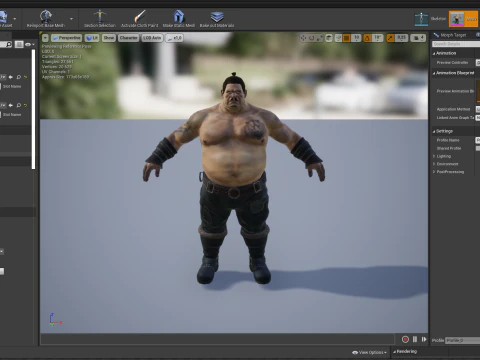The image size is (480, 360).
Task: Select the scale gizmo tool
Action: tap(319, 38)
